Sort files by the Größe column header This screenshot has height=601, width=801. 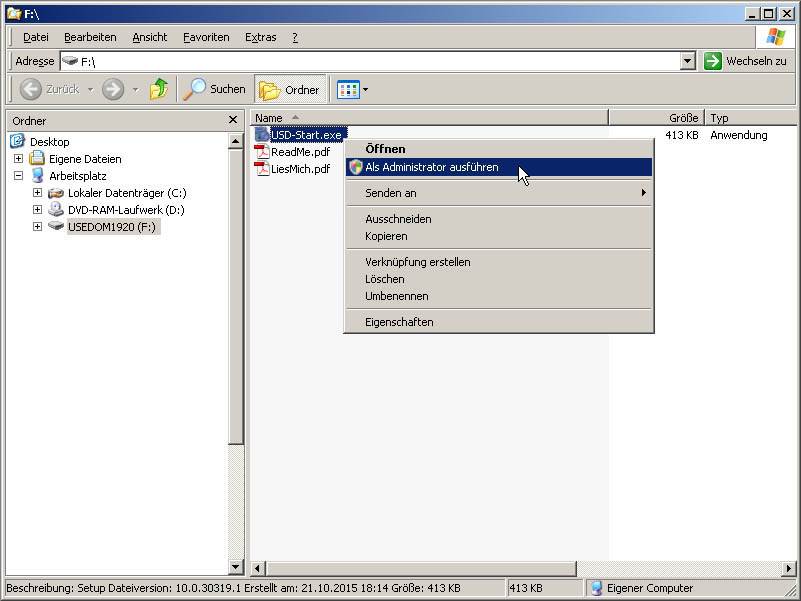click(x=655, y=117)
